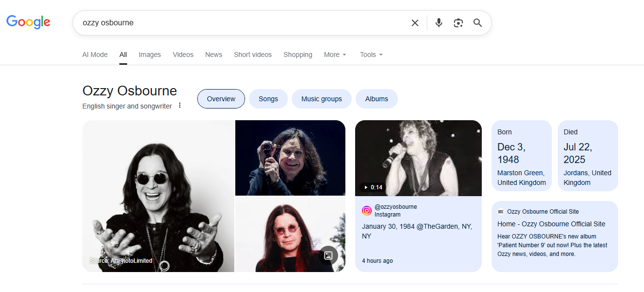This screenshot has width=644, height=292.
Task: Open large black-and-white ArtPhotoLimited photo
Action: tap(158, 196)
